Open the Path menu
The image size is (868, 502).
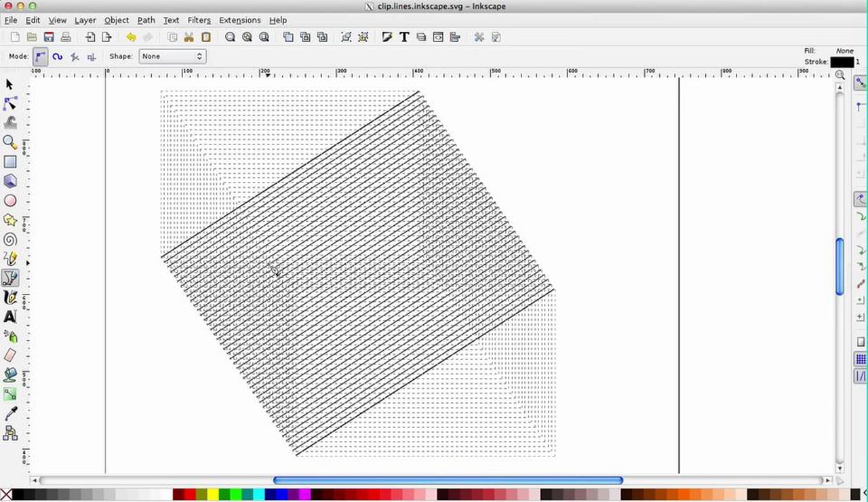tap(146, 20)
